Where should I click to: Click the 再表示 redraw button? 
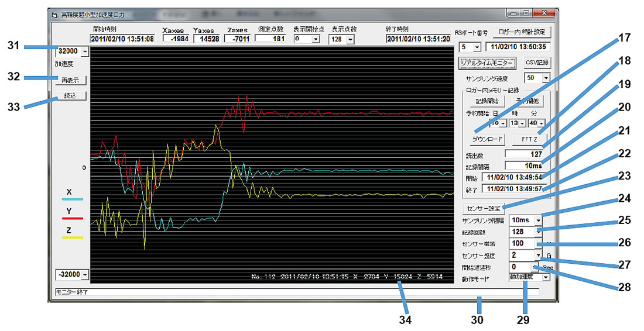point(71,80)
